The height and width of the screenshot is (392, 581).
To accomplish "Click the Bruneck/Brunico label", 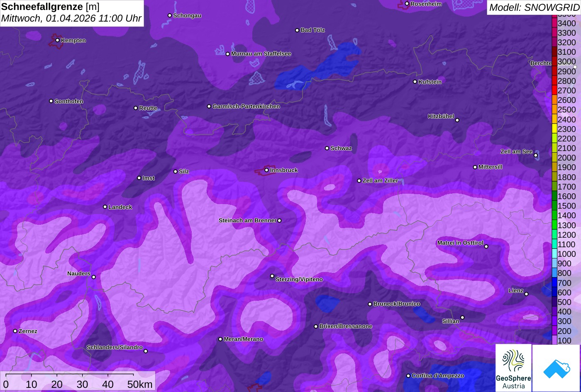I will (397, 304).
